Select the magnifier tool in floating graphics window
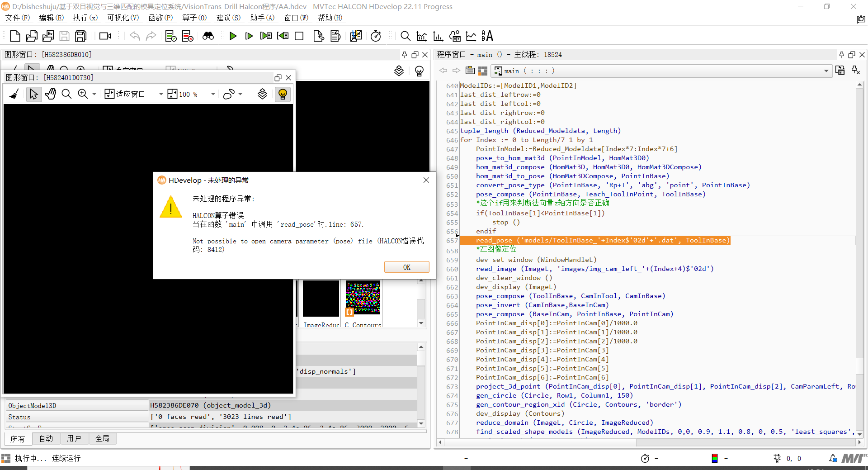 click(x=66, y=94)
